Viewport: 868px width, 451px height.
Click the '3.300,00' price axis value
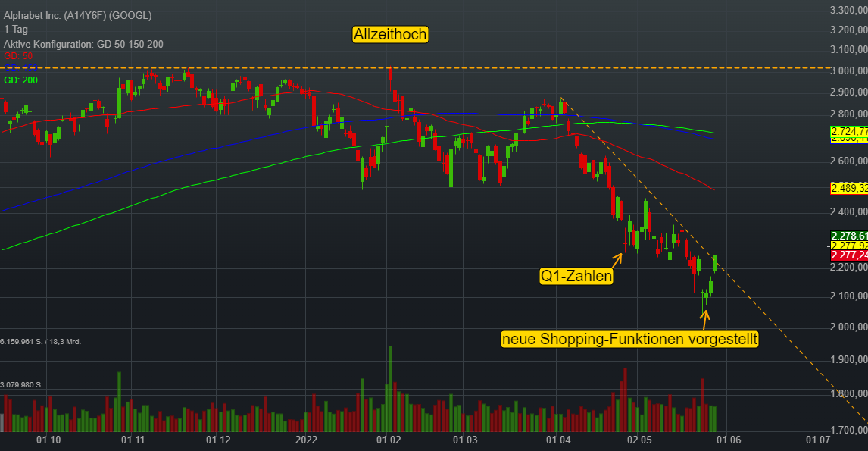coord(848,10)
